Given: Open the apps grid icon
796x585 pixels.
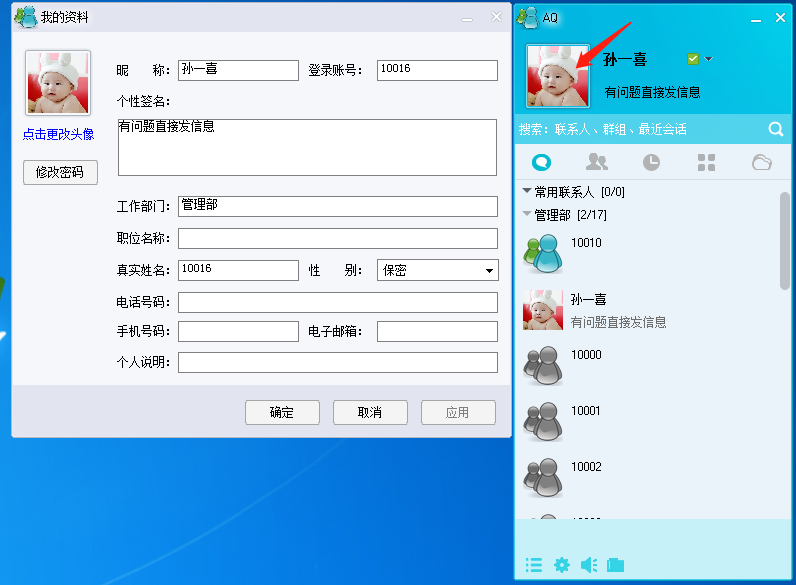Looking at the screenshot, I should pos(706,162).
